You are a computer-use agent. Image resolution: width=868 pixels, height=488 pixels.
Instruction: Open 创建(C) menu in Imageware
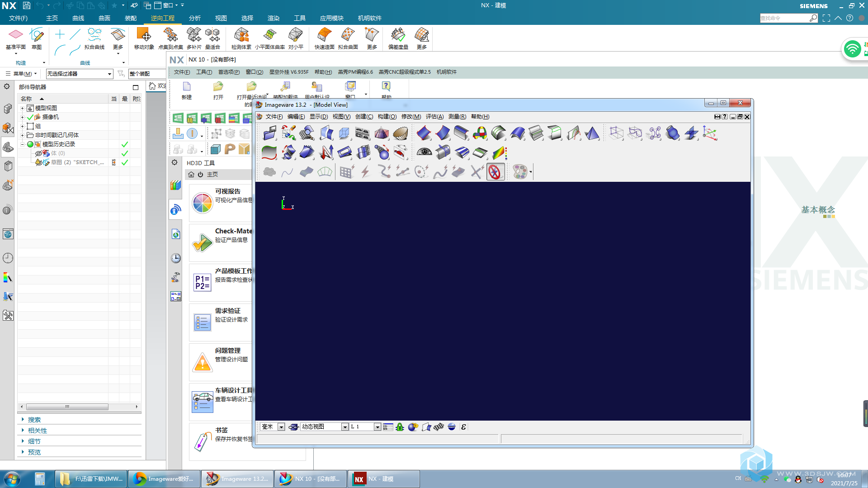pyautogui.click(x=364, y=117)
